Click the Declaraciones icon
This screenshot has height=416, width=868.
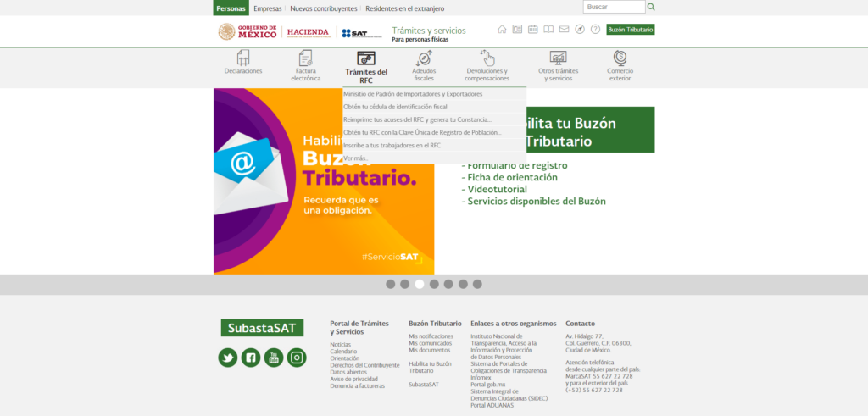point(243,58)
